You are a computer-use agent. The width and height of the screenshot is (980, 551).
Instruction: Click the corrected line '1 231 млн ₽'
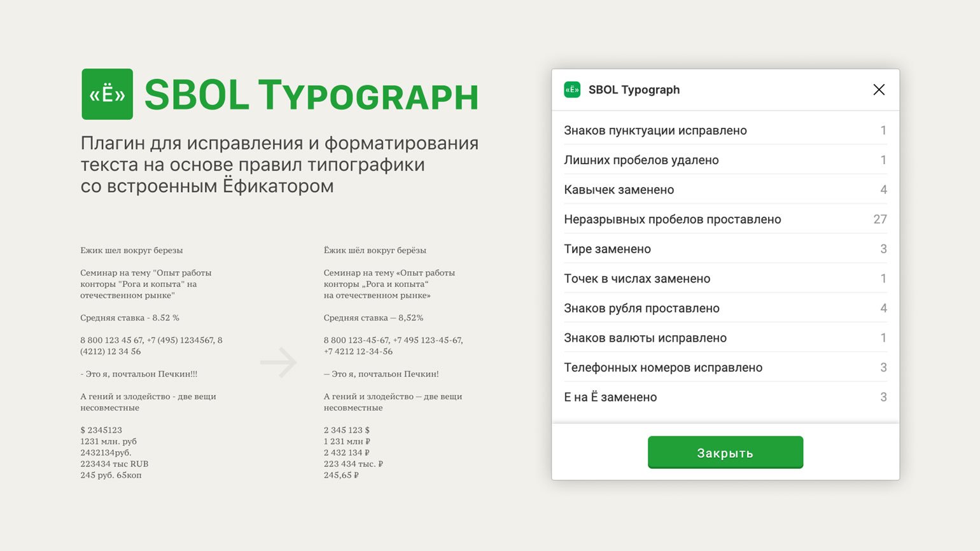[x=347, y=442]
